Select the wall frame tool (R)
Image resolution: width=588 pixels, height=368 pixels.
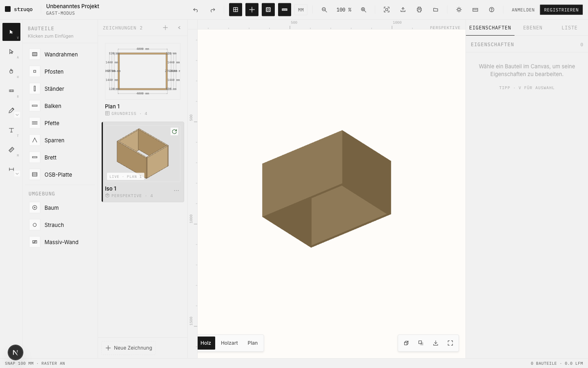coord(11,91)
